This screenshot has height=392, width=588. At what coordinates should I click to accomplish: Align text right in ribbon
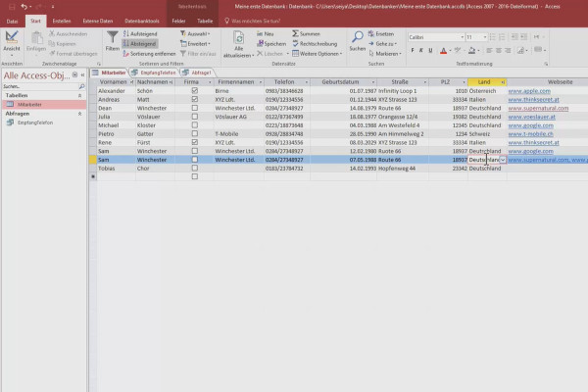point(508,50)
